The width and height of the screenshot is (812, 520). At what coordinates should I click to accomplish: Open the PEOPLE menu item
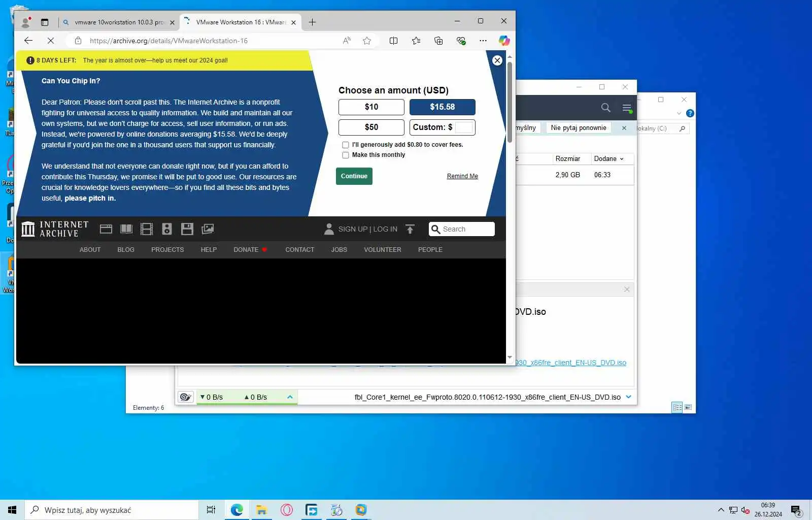[430, 250]
